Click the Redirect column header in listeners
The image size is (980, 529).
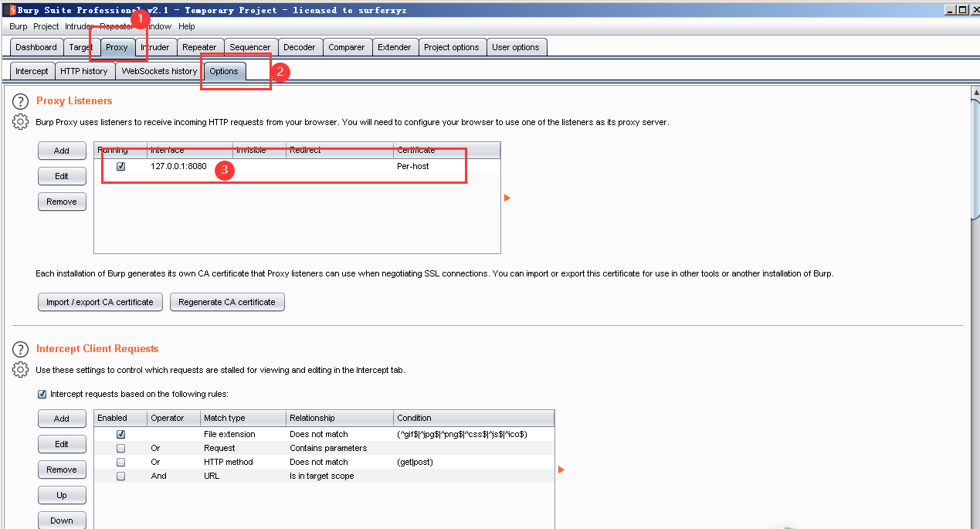pyautogui.click(x=340, y=150)
